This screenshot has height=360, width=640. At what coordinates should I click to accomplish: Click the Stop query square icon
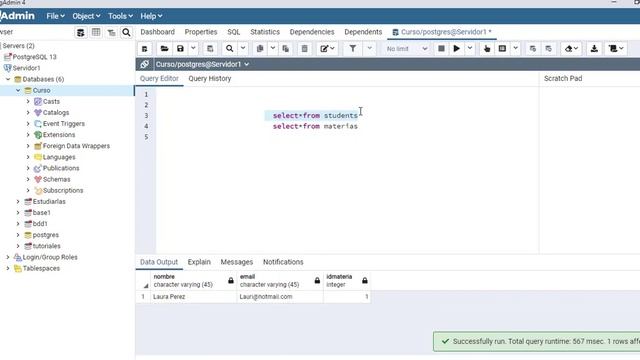(441, 49)
